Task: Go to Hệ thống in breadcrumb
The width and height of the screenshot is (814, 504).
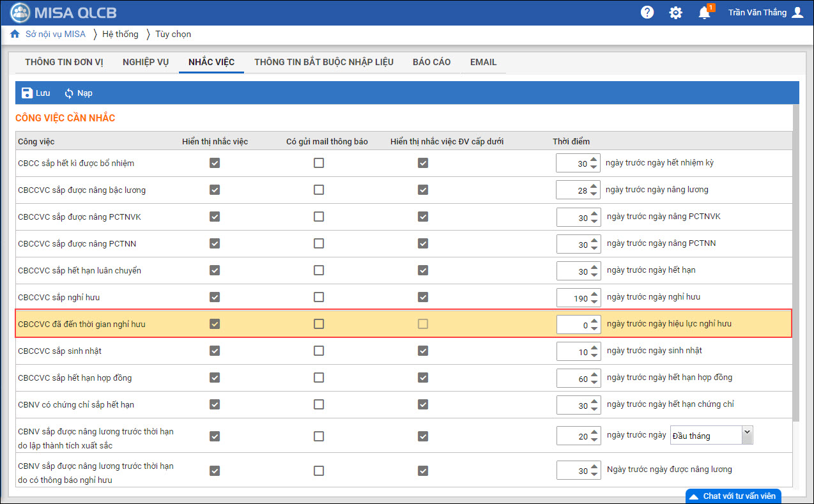Action: point(120,34)
